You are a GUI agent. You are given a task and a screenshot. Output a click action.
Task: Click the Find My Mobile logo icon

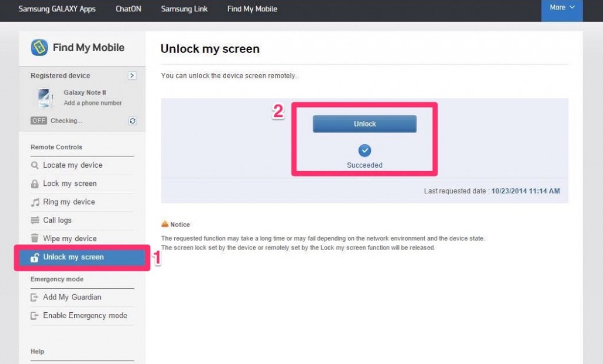pos(39,48)
